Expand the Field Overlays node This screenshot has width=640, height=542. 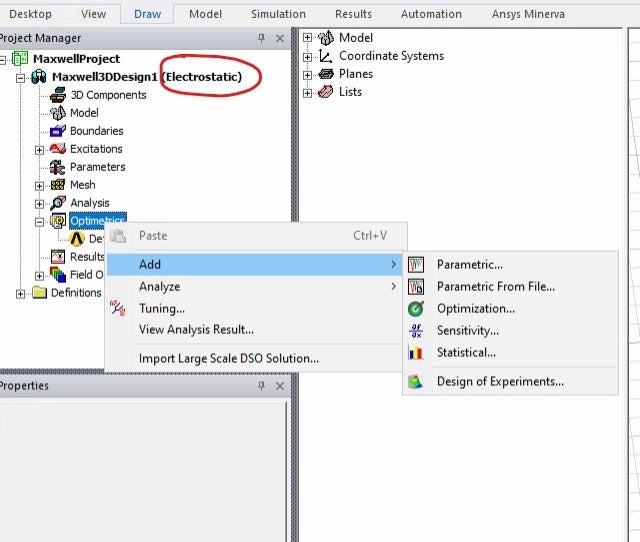pyautogui.click(x=39, y=276)
